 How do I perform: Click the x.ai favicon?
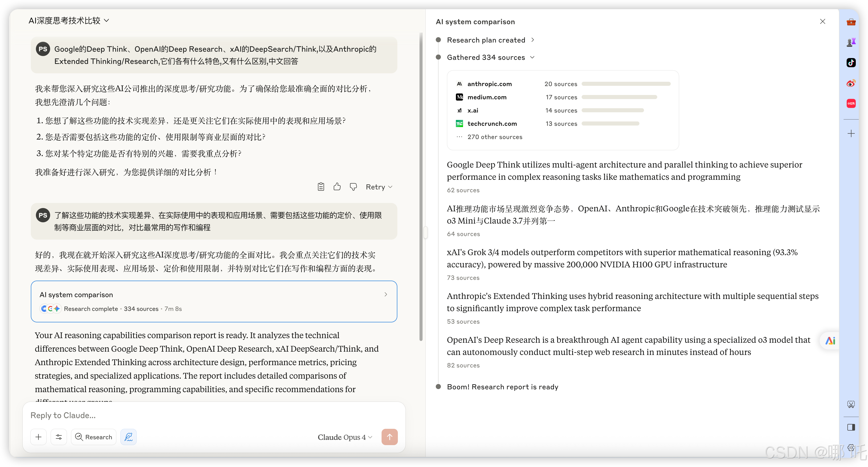(x=459, y=110)
